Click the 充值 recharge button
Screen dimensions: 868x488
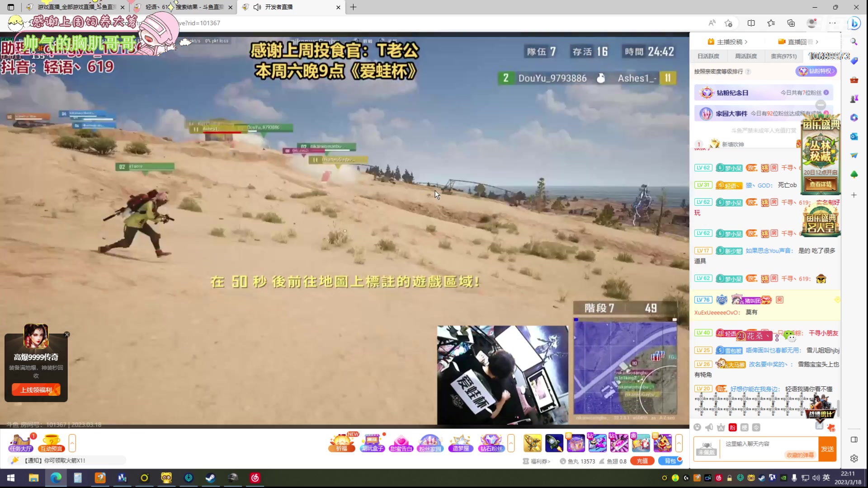pyautogui.click(x=642, y=461)
